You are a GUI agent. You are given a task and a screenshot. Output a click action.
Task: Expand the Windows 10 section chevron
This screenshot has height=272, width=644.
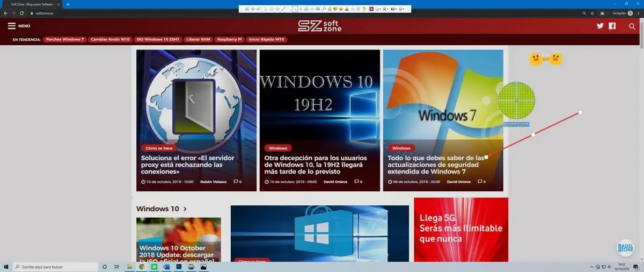185,209
